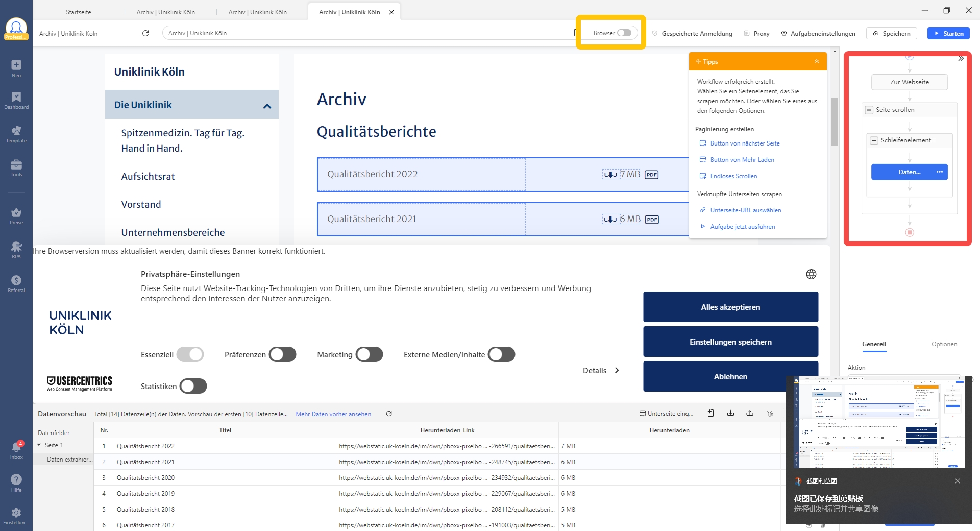This screenshot has height=531, width=980.
Task: Click the page's vertical scrollbar thumb
Action: click(835, 122)
